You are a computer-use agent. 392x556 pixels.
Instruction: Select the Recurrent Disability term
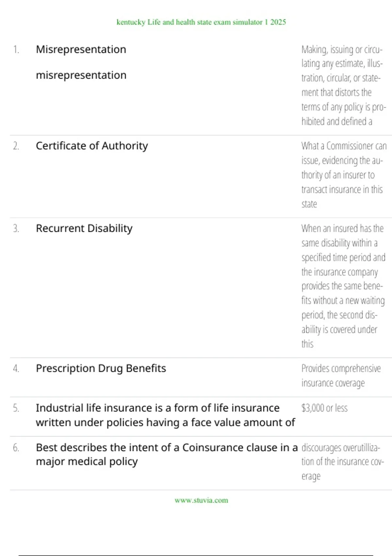click(x=84, y=228)
